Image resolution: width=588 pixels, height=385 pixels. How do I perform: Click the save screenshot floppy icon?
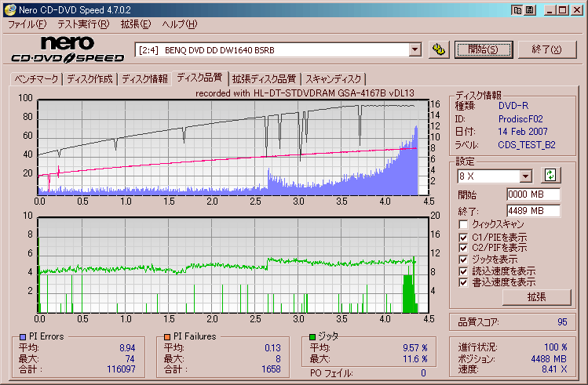click(529, 10)
